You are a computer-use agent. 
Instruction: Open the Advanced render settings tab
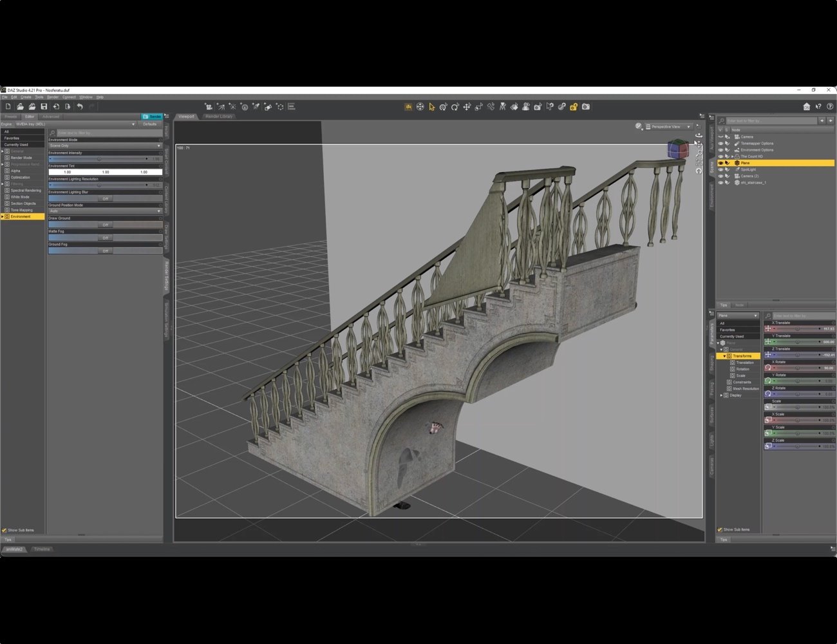(x=51, y=117)
